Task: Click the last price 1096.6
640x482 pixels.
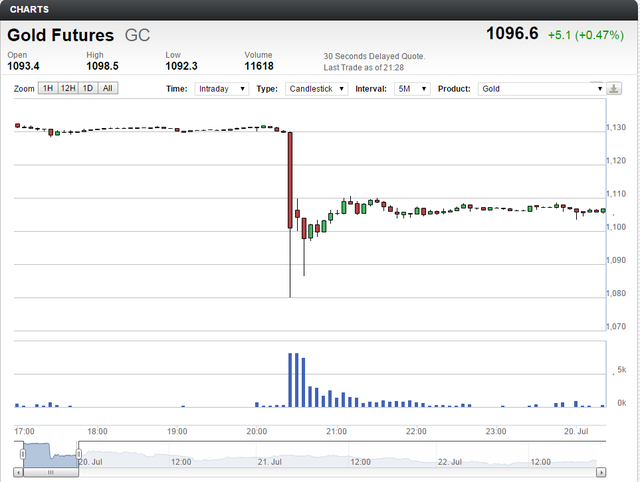Action: coord(512,33)
